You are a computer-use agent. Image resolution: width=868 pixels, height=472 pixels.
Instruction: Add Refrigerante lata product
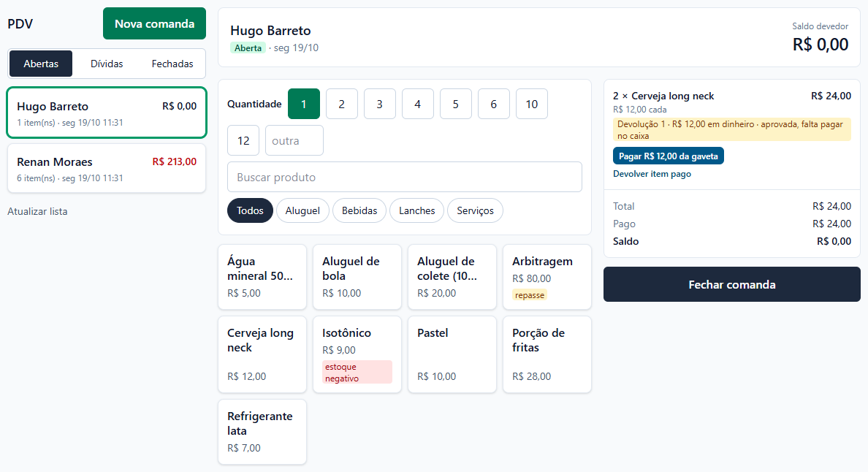262,432
